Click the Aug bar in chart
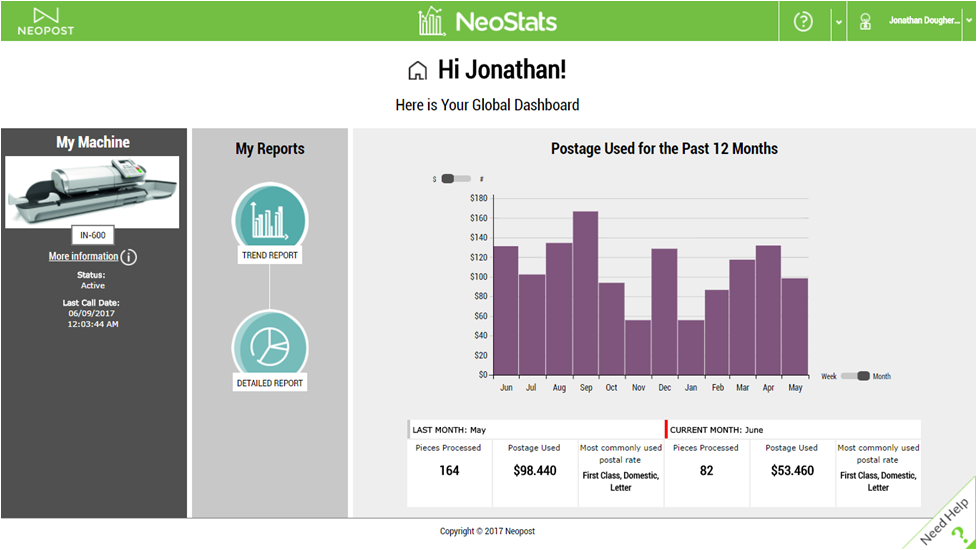The height and width of the screenshot is (550, 977). [x=559, y=309]
